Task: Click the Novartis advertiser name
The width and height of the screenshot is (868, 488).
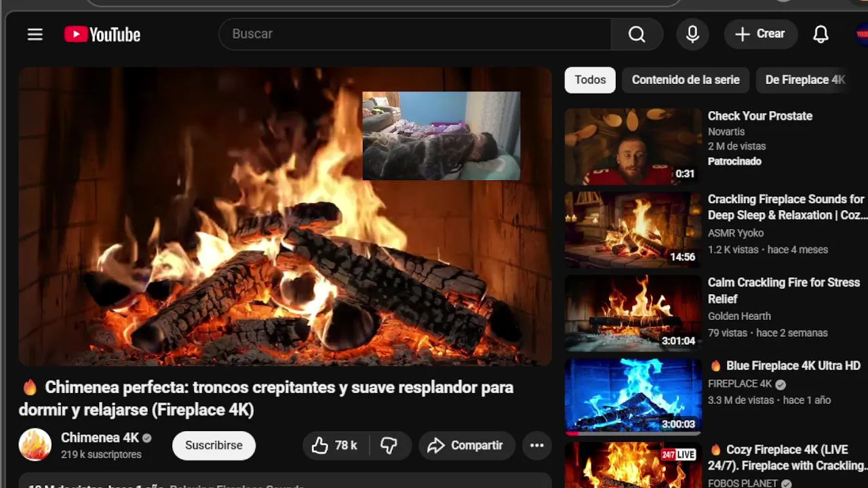Action: pyautogui.click(x=726, y=131)
